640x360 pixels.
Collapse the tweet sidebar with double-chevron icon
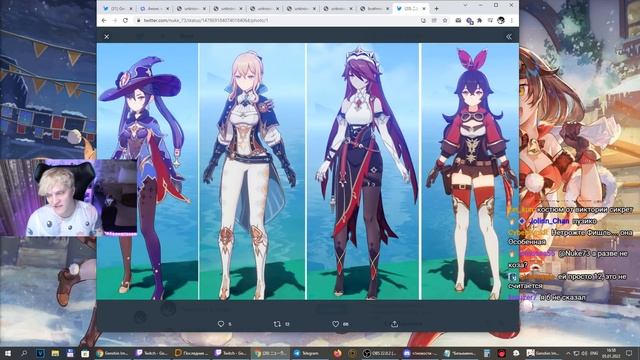pyautogui.click(x=509, y=37)
